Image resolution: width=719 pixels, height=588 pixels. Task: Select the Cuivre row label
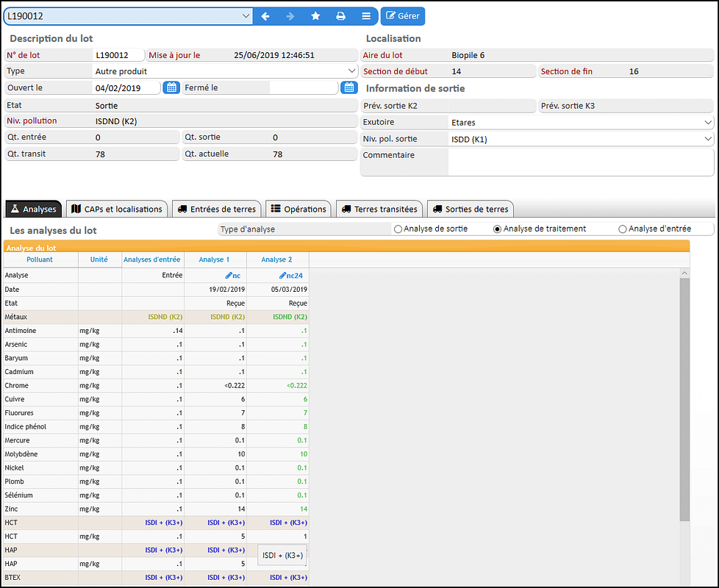(15, 399)
